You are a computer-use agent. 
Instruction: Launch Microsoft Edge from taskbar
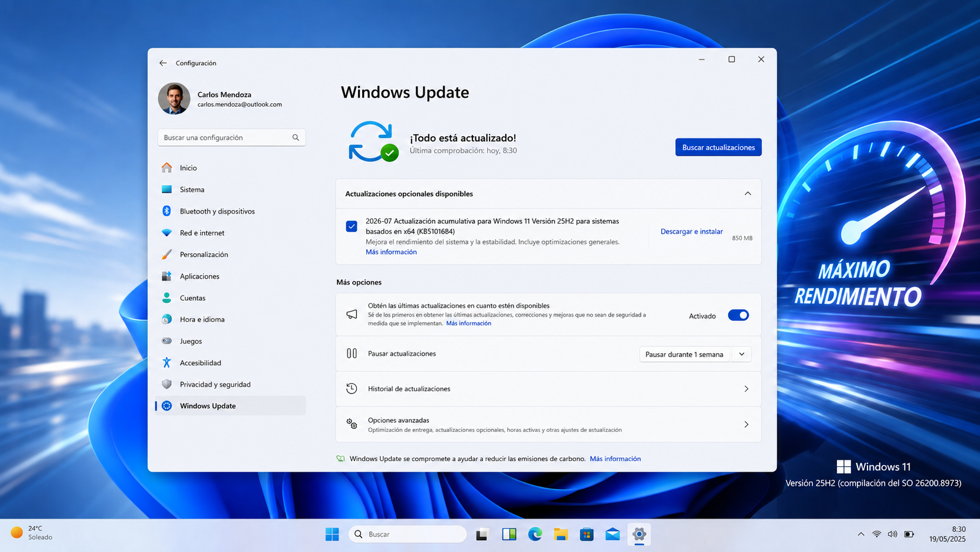[x=535, y=534]
